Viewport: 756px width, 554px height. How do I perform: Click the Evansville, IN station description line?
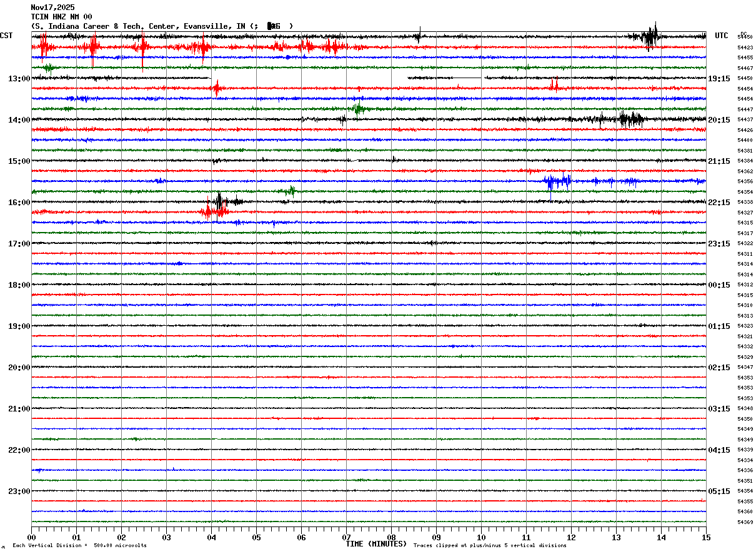[162, 26]
